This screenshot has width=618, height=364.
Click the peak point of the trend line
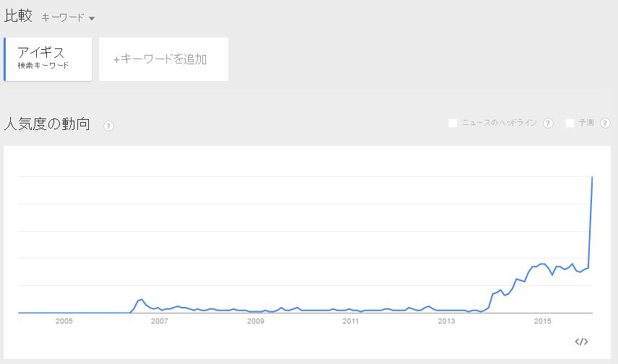(x=592, y=177)
